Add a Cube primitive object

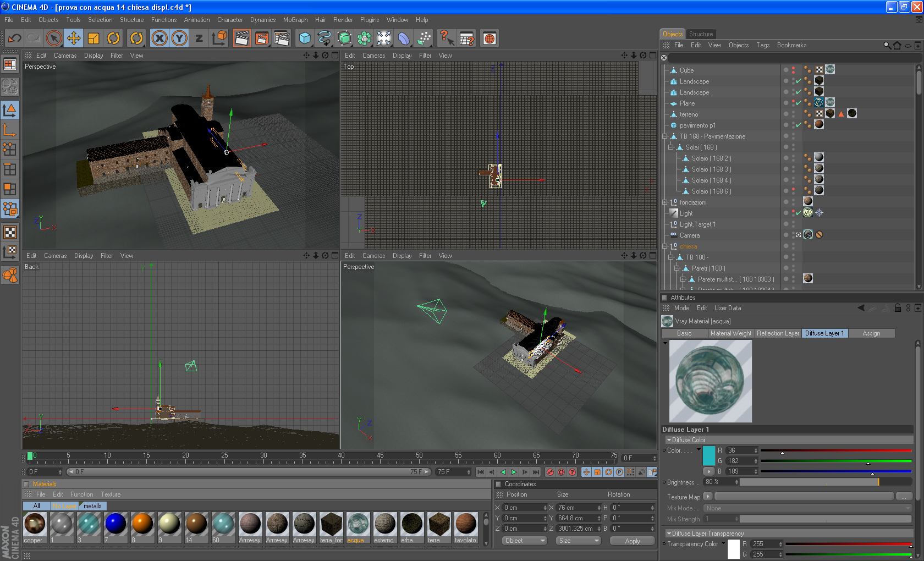pos(305,38)
